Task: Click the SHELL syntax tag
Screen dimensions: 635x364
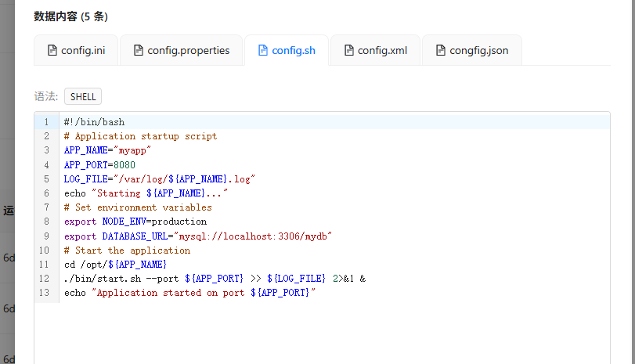Action: (x=83, y=97)
